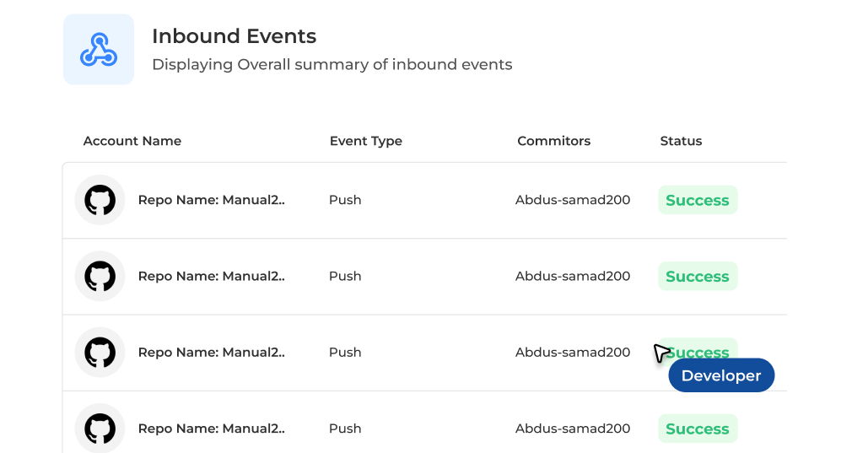Click the Push event type in the second row

tap(345, 277)
